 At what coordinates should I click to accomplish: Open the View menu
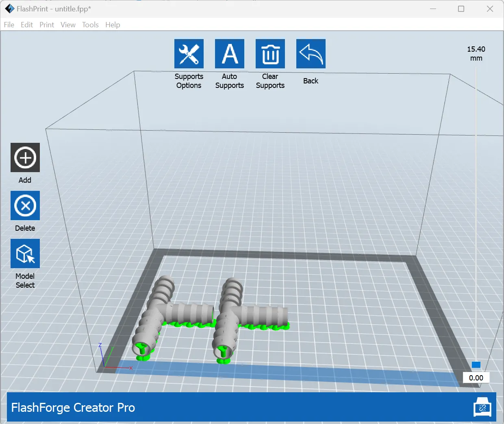(68, 25)
